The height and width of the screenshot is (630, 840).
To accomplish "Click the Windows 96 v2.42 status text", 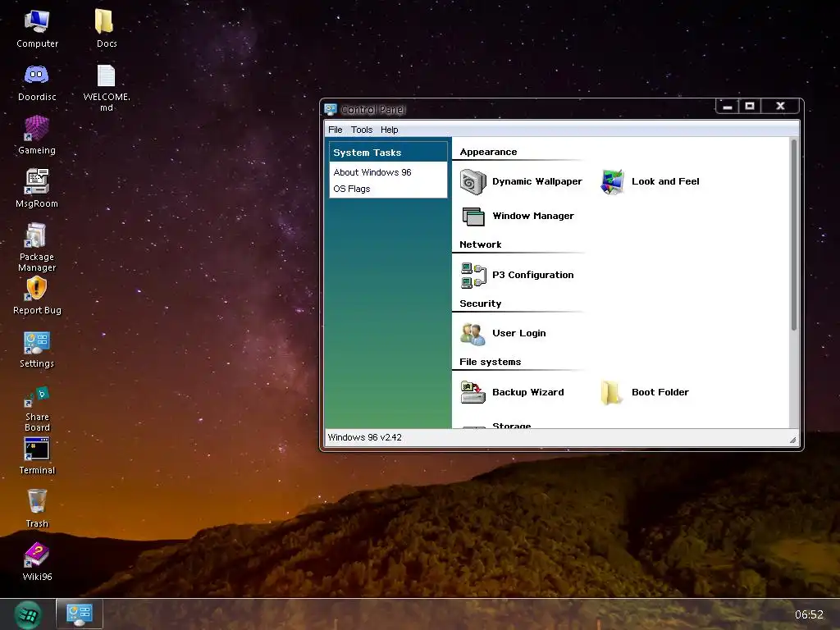I will 364,437.
